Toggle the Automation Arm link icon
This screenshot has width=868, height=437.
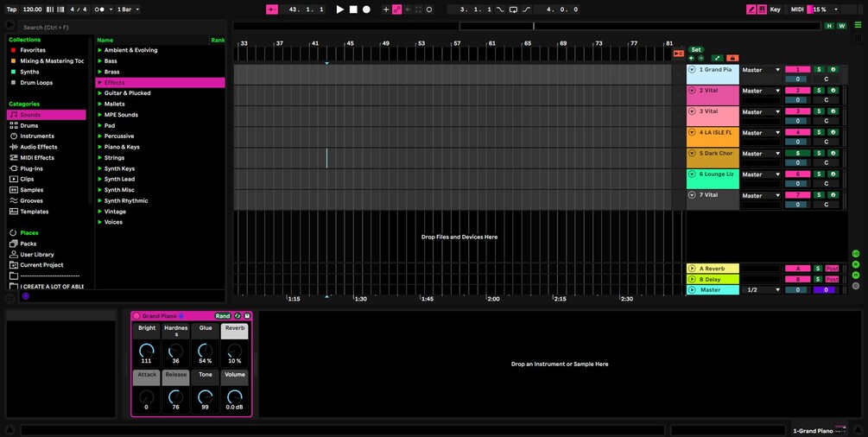coord(397,9)
